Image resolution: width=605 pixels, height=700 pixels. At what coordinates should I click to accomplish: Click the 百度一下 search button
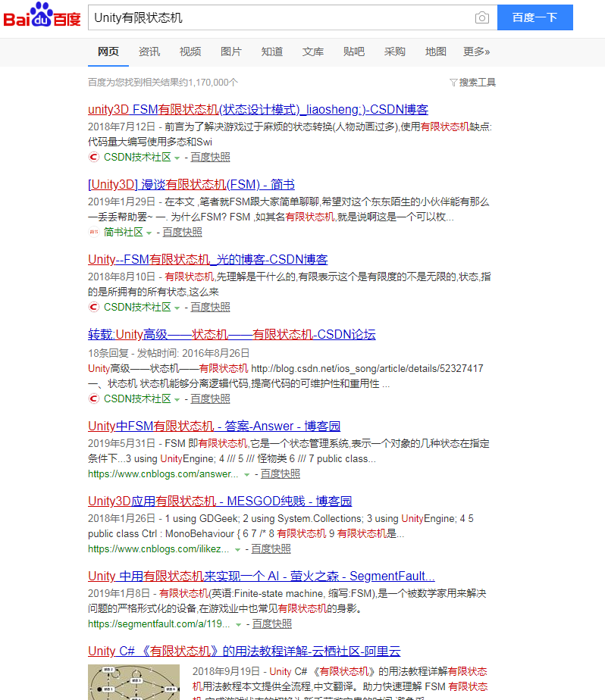(x=534, y=17)
